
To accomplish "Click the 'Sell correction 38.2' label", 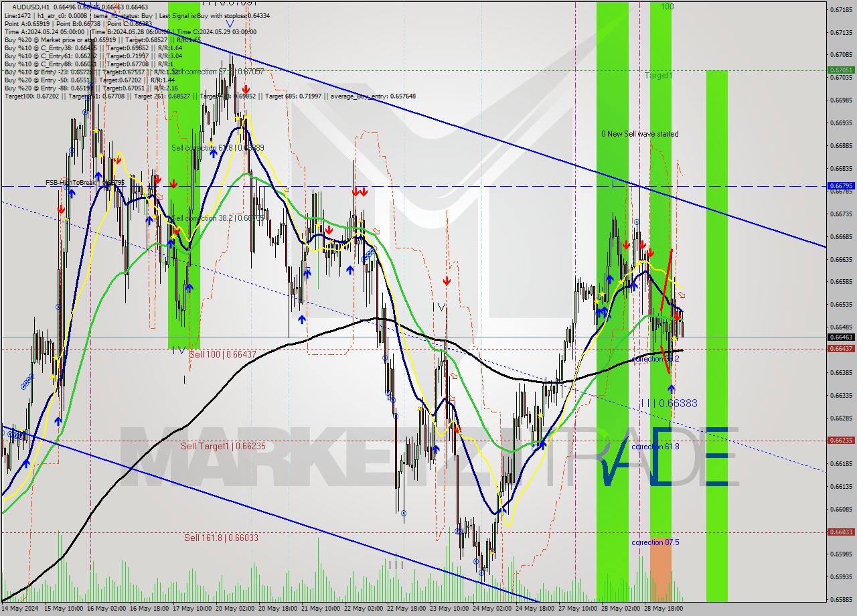I will 218,218.
